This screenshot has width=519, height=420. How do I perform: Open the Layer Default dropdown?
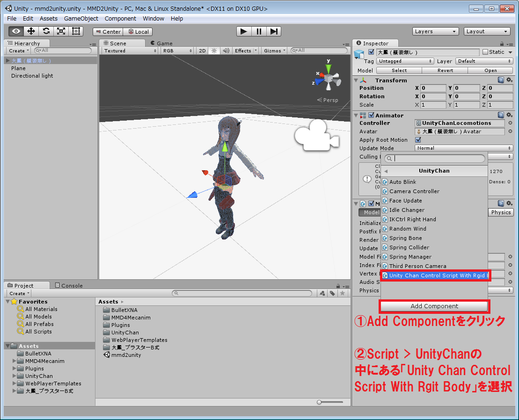[484, 61]
